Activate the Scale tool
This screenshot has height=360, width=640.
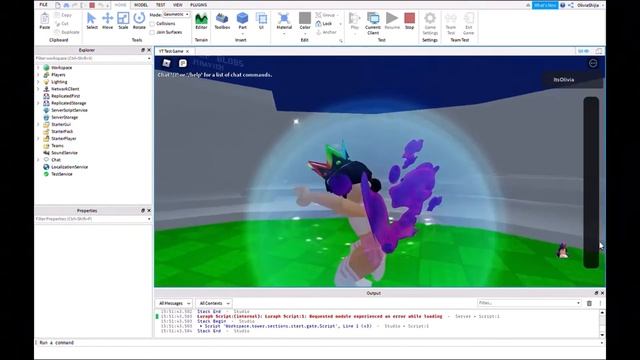click(123, 21)
